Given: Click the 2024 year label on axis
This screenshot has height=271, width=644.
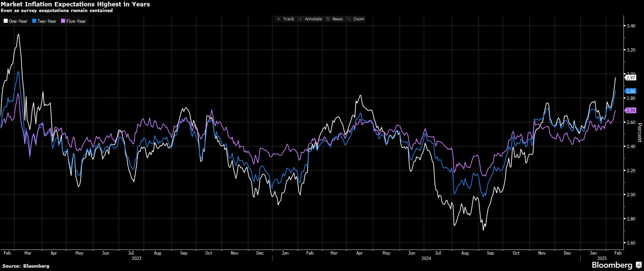Looking at the screenshot, I should 426,258.
